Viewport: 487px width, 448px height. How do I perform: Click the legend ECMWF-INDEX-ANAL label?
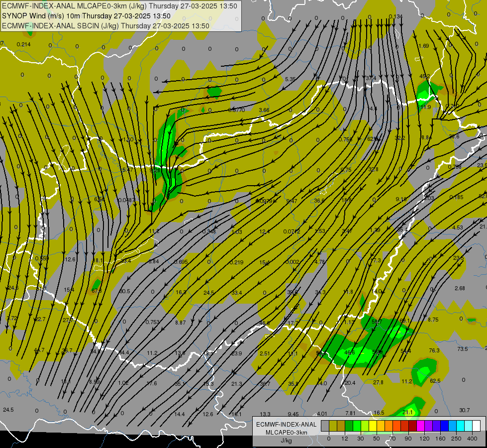[x=286, y=425]
